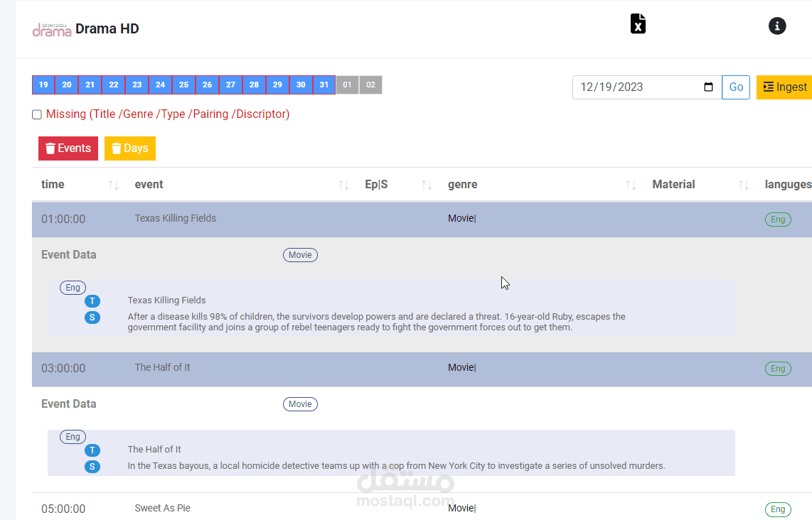Select day 25 tab
This screenshot has height=520, width=812.
click(x=184, y=85)
